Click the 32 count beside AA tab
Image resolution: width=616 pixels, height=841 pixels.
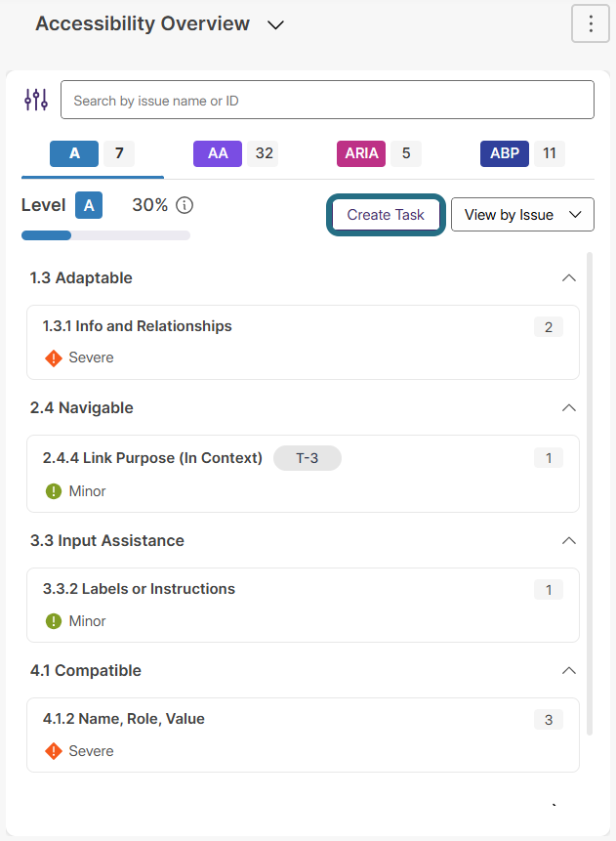(x=264, y=153)
